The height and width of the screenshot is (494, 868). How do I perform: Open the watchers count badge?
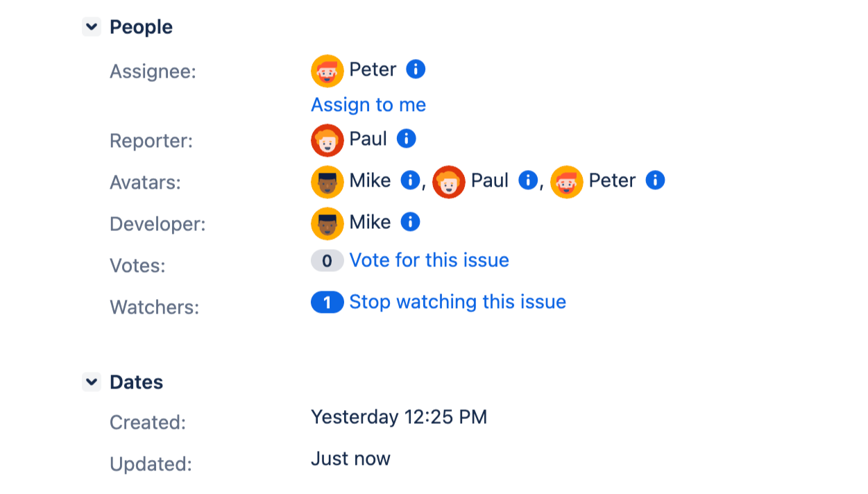pos(327,303)
